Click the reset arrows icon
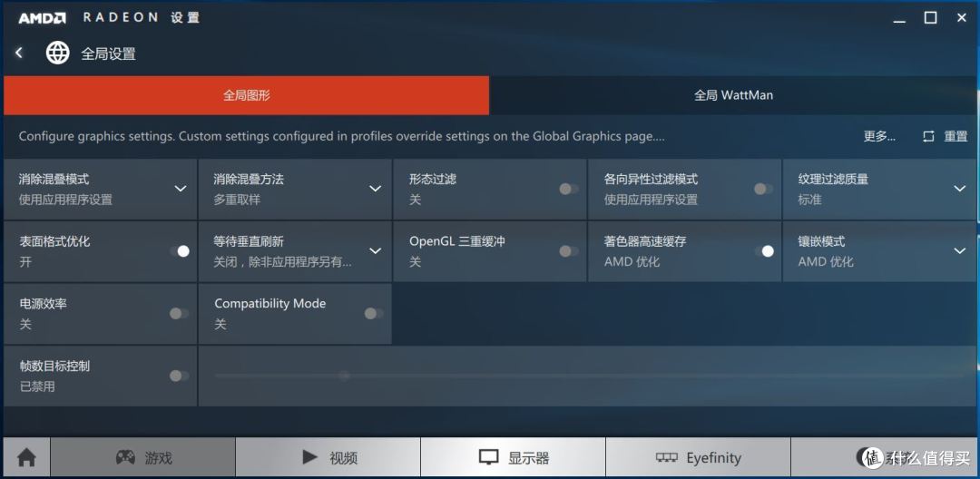This screenshot has height=479, width=980. [x=929, y=136]
